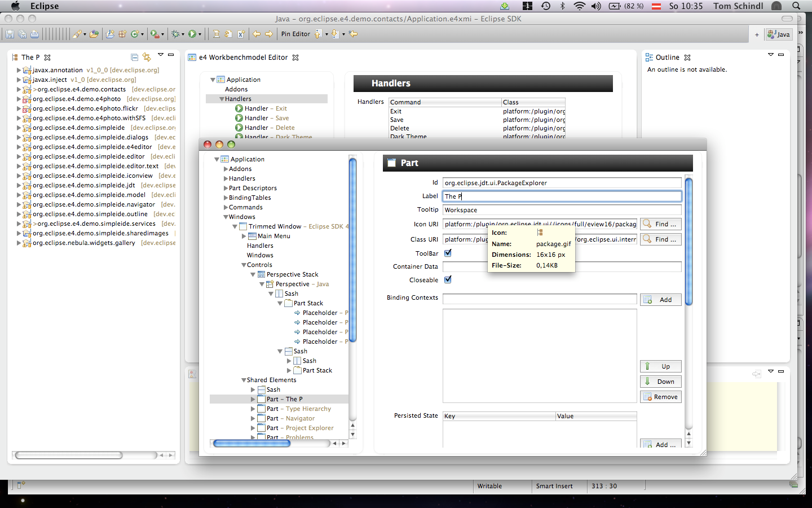812x508 pixels.
Task: Select the e4 Workbenchmodel Editor tab
Action: [243, 58]
